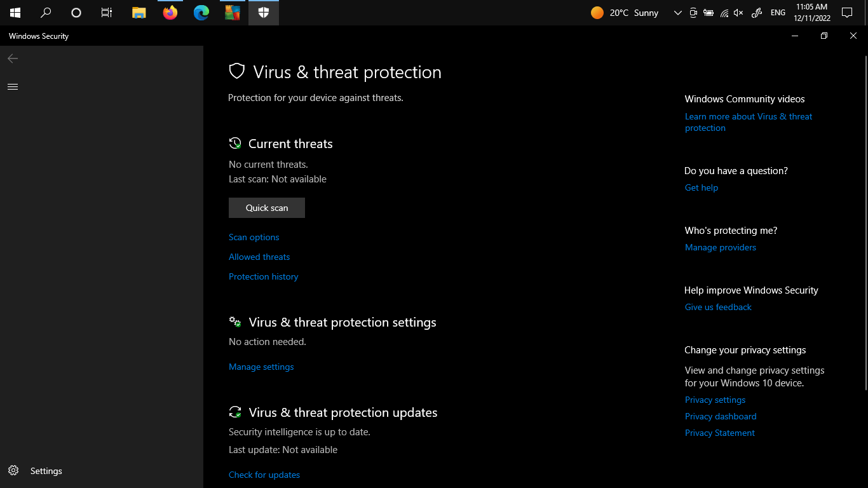
Task: Click the Virus & threat protection shield heading icon
Action: (237, 71)
